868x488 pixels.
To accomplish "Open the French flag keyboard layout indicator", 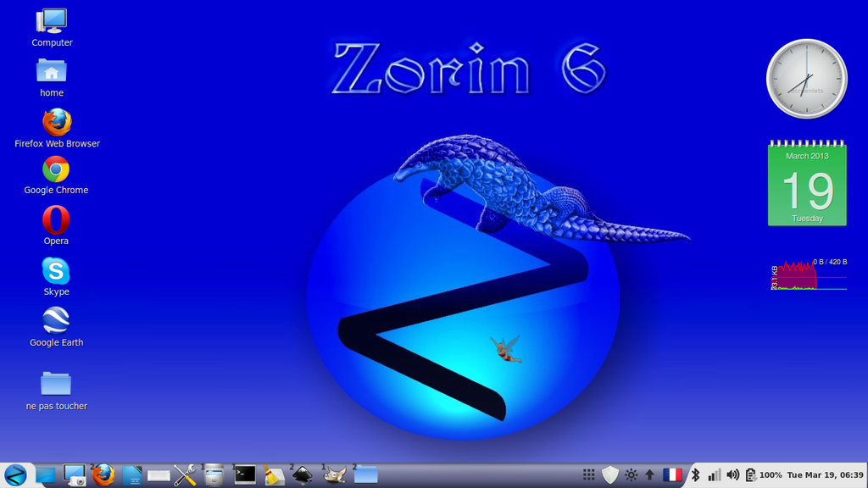I will [672, 475].
